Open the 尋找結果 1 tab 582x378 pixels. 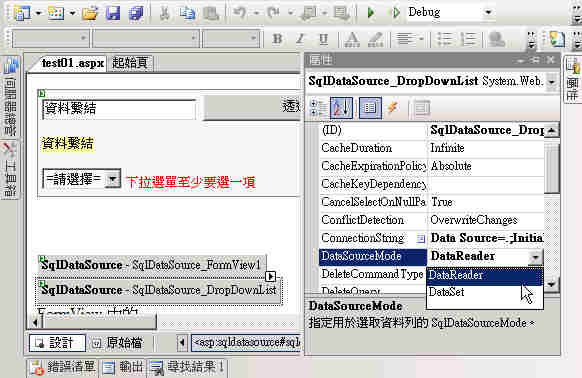187,368
